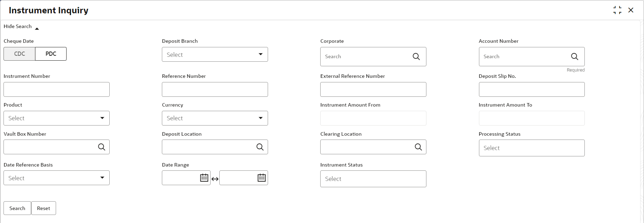Switch cheque date to PDC
Image resolution: width=644 pixels, height=223 pixels.
tap(51, 54)
